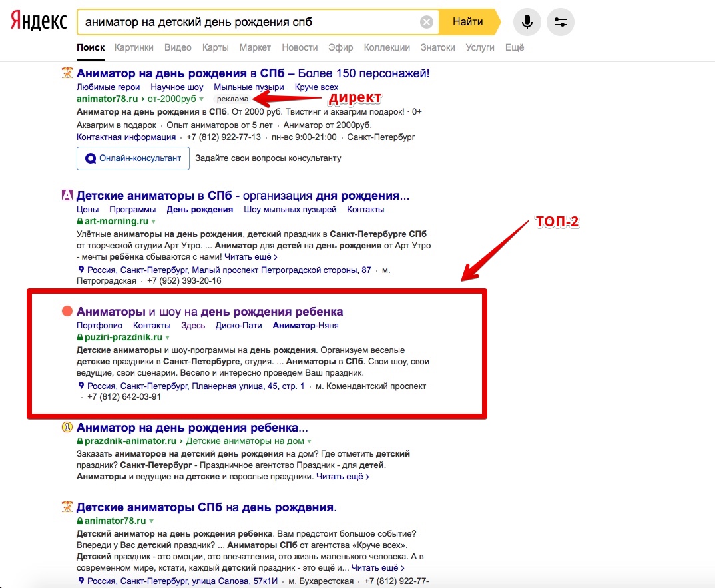Click the Круче всех sitelink
This screenshot has height=588, width=715.
[316, 87]
